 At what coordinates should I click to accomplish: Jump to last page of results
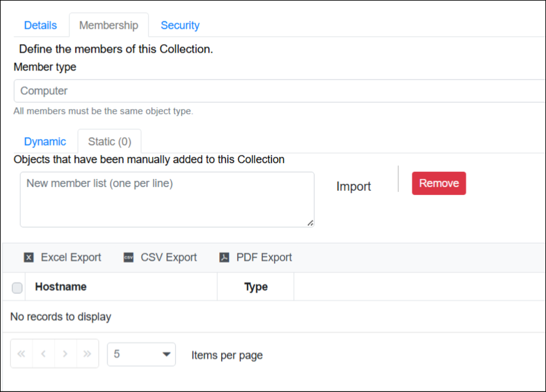tap(87, 354)
